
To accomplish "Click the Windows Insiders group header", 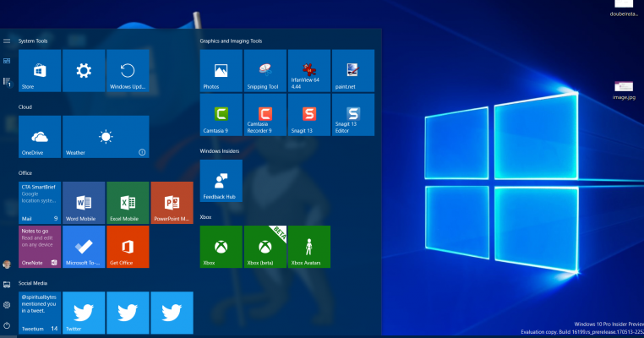I will [x=220, y=151].
